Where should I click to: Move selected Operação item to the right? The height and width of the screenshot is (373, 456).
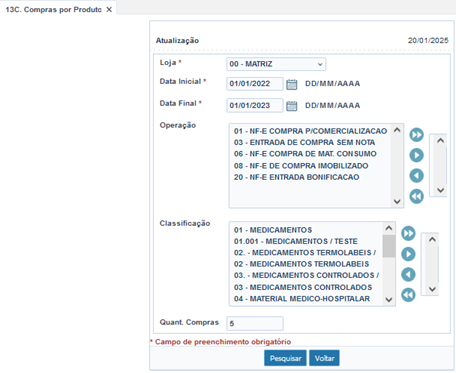coord(417,155)
